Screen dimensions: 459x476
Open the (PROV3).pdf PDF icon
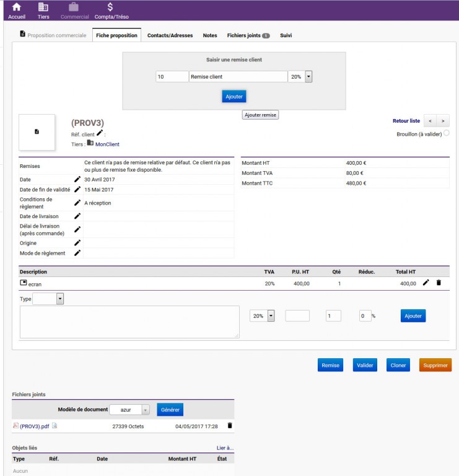tap(15, 426)
